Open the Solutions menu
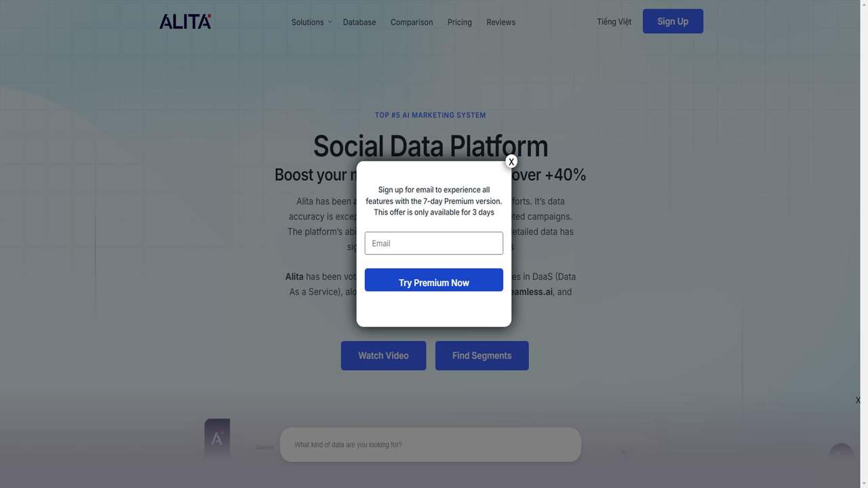868x488 pixels. pyautogui.click(x=307, y=22)
